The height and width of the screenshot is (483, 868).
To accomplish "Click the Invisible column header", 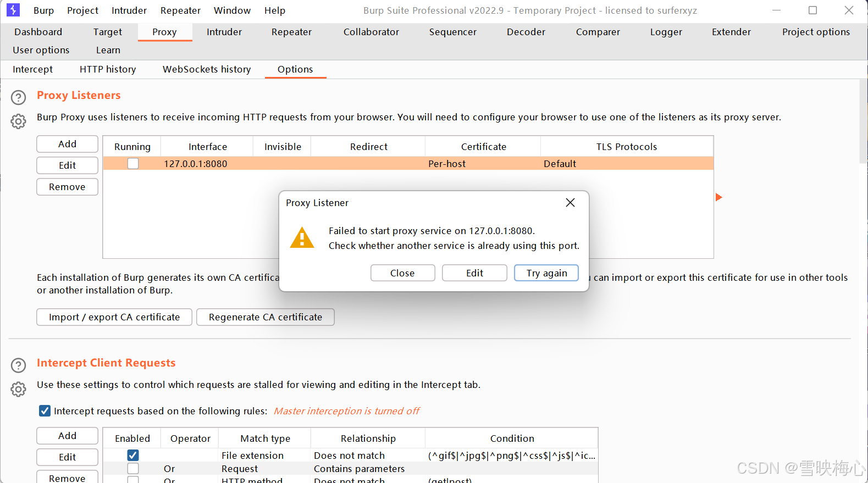I will 283,147.
